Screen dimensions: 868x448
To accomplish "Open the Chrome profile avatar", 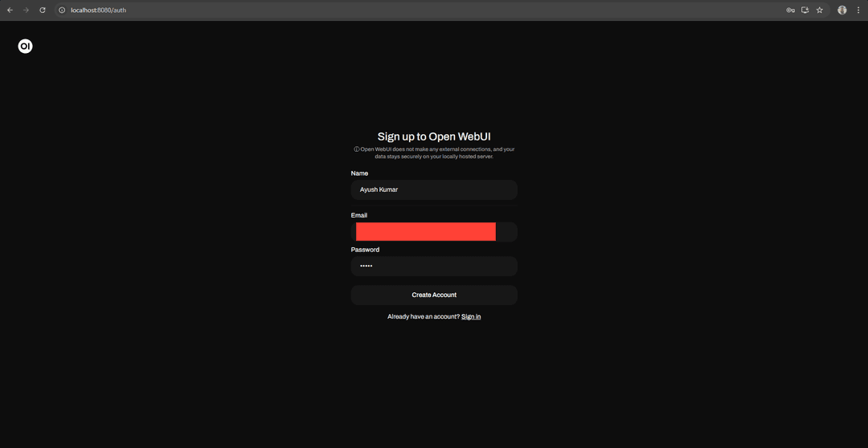I will (841, 10).
